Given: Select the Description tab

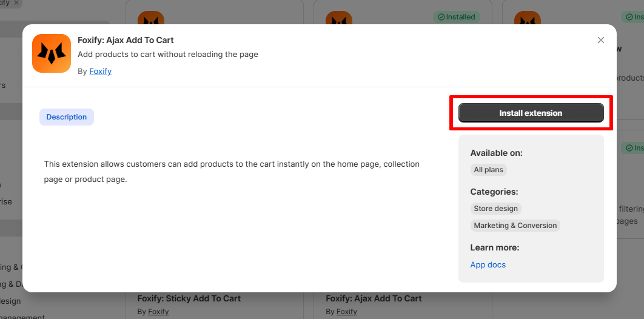Looking at the screenshot, I should (67, 117).
